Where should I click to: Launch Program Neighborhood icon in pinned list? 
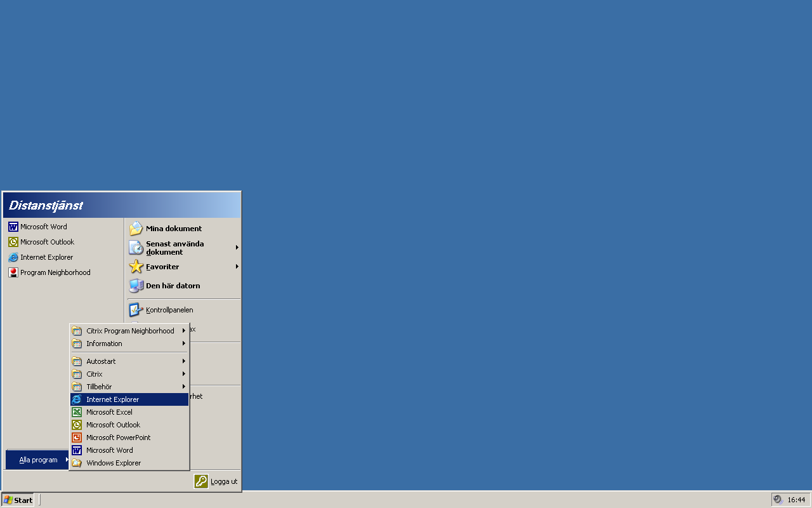point(13,272)
